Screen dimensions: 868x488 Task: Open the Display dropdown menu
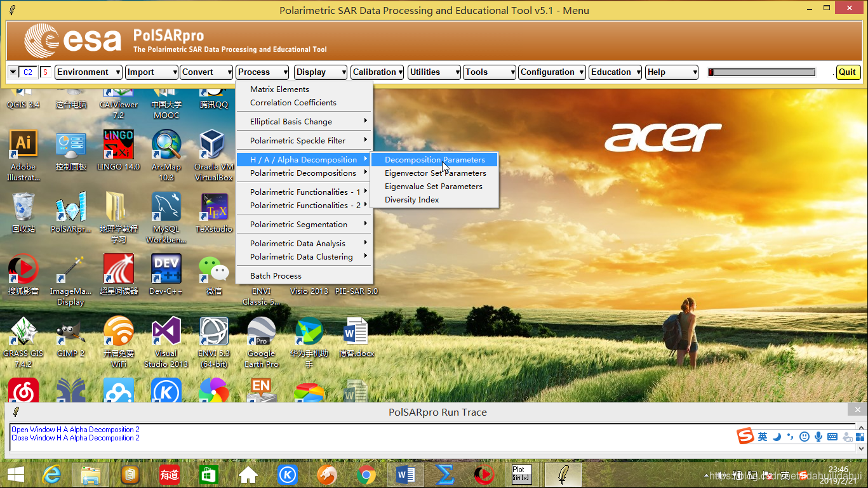[x=320, y=72]
